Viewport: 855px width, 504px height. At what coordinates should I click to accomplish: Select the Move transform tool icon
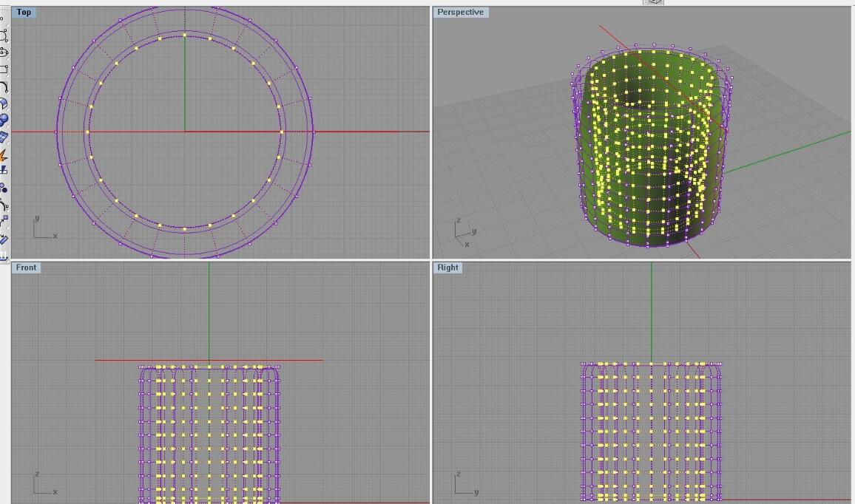coord(4,221)
